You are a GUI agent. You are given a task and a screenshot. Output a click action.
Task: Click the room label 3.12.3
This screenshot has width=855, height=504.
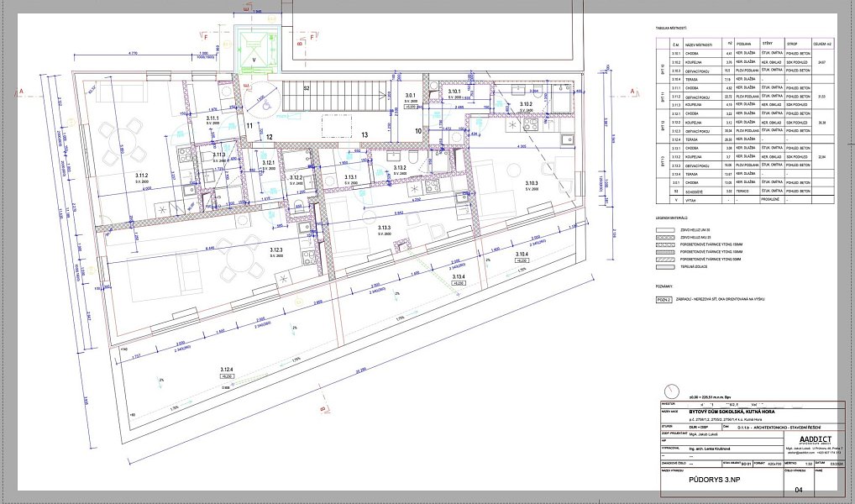point(276,249)
